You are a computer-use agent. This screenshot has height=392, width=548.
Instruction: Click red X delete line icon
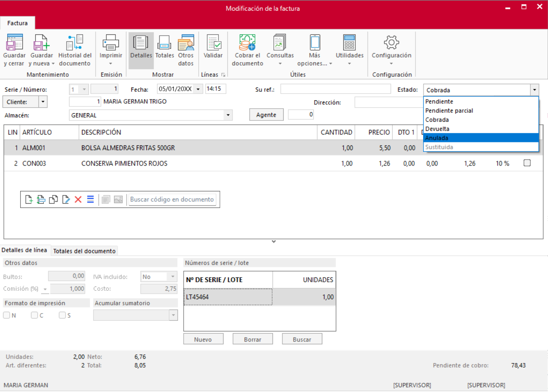78,199
